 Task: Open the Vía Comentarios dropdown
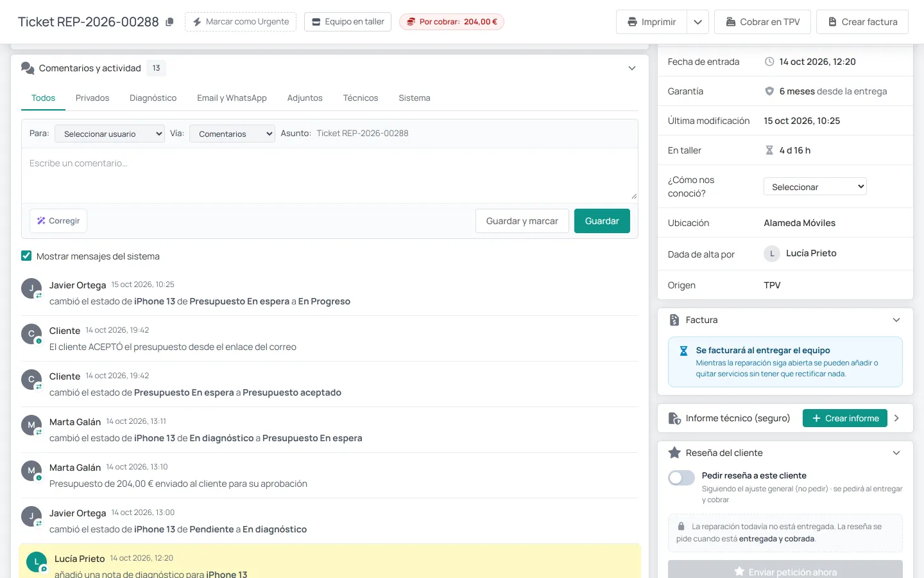(x=232, y=134)
